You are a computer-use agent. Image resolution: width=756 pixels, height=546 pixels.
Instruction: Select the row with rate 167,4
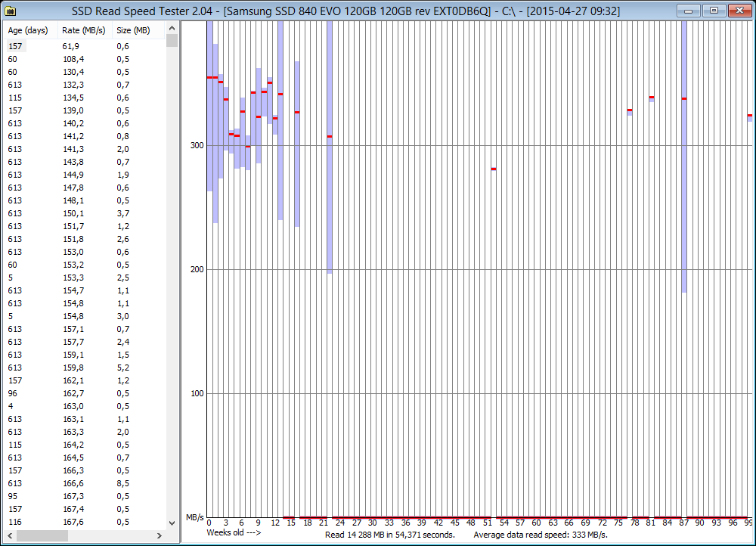click(85, 510)
